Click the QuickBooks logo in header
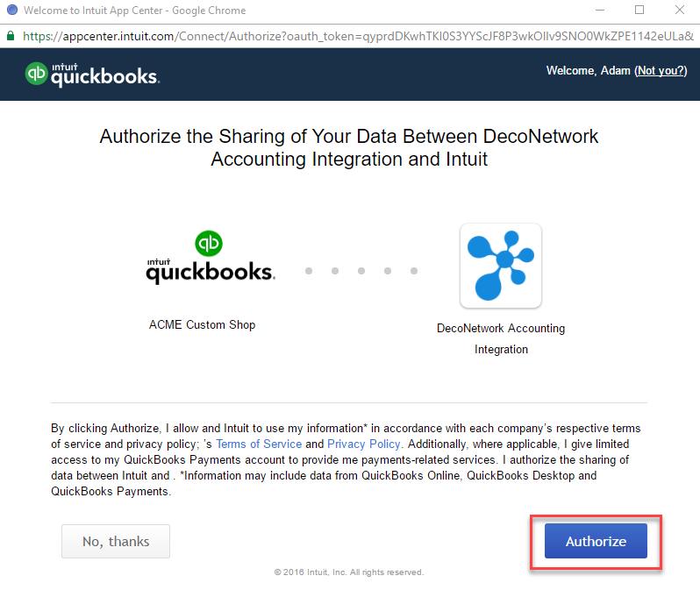Screen dimensions: 700x590 point(92,75)
